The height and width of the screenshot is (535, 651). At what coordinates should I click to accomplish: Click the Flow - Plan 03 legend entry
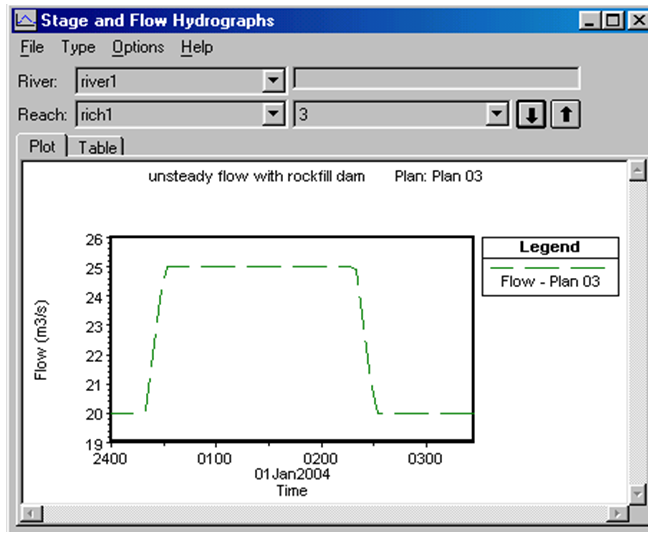click(550, 281)
